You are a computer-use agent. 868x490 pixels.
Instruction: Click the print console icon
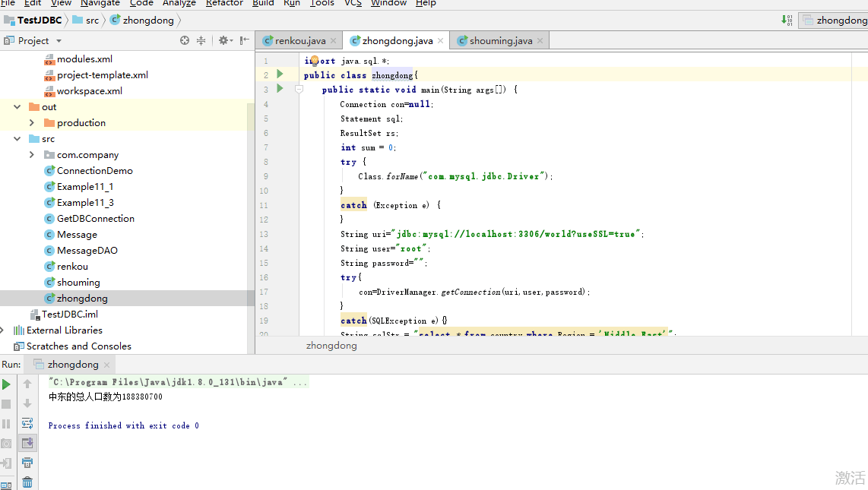[x=27, y=463]
